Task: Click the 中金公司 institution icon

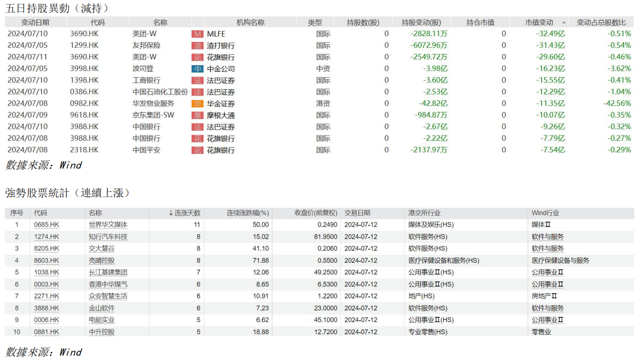Action: tap(197, 68)
